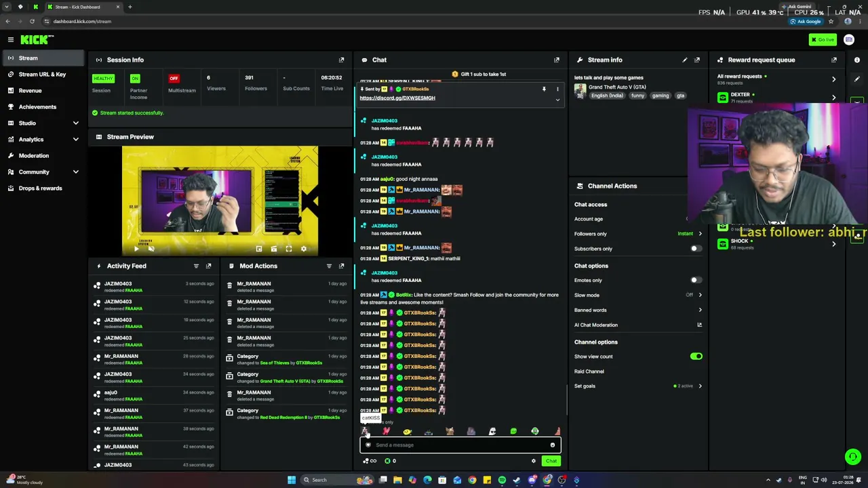Insert the catKISS emote
The width and height of the screenshot is (868, 488).
click(365, 431)
